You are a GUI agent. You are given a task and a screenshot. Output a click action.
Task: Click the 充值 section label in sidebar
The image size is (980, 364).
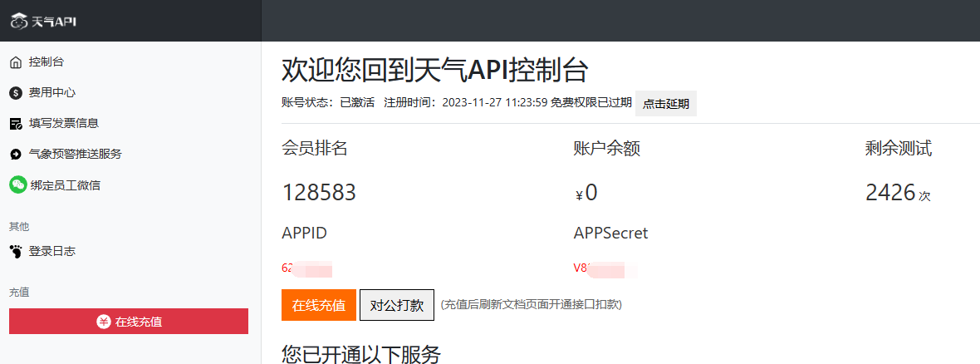click(x=19, y=292)
